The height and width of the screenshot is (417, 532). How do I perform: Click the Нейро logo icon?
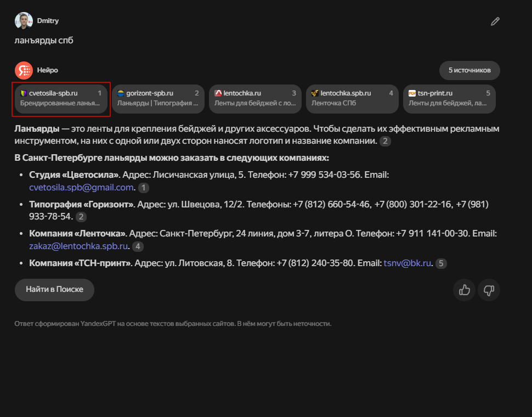point(24,70)
